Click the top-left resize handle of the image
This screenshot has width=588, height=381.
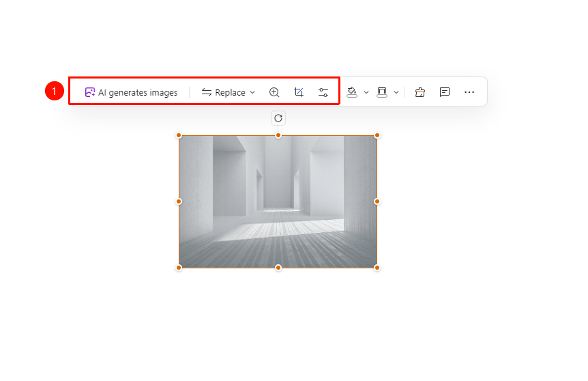(179, 135)
